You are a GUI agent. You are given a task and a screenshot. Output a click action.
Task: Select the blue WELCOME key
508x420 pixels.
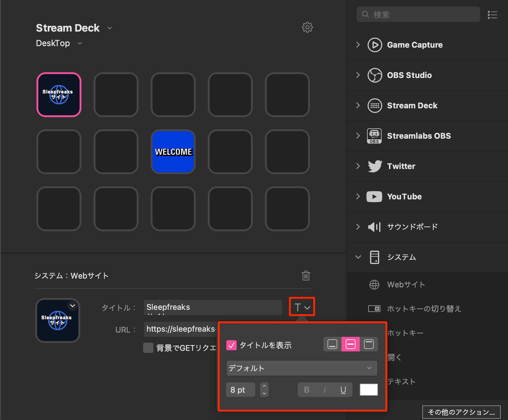coord(173,151)
